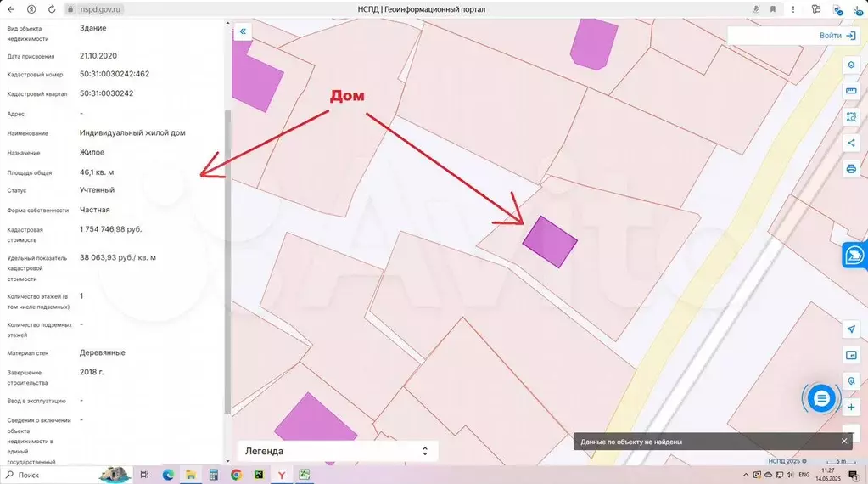Viewport: 868px width, 484px height.
Task: Click the НСПД 2025 copyright text
Action: pyautogui.click(x=787, y=461)
